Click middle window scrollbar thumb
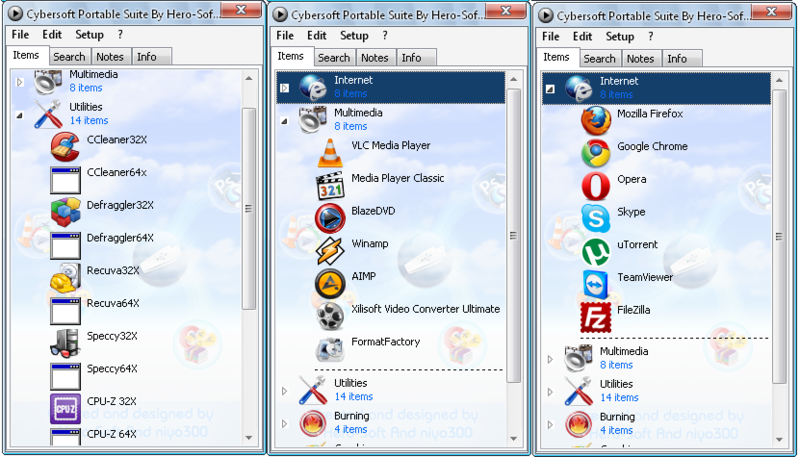800x457 pixels. tap(514, 236)
